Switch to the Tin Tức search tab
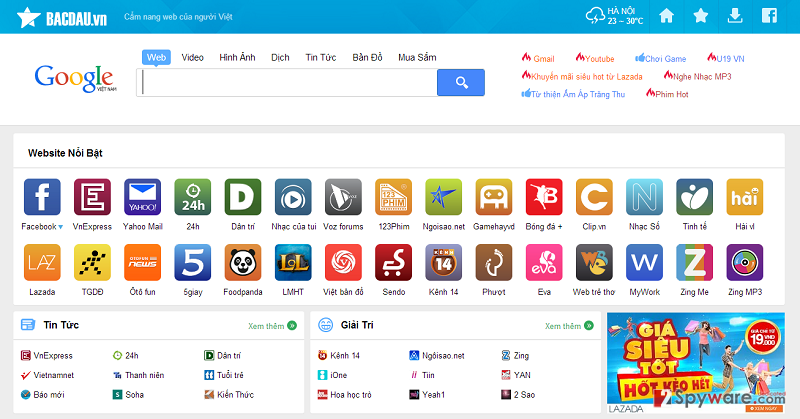800x419 pixels. coord(321,57)
